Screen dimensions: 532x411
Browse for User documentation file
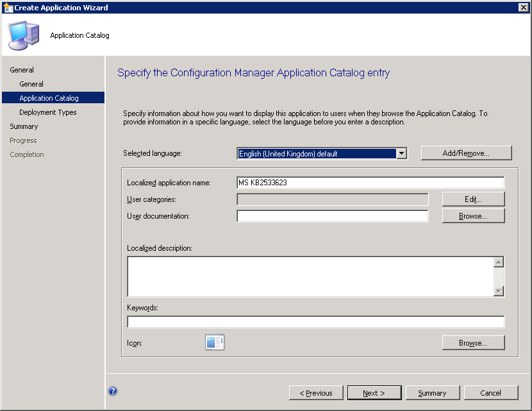473,216
